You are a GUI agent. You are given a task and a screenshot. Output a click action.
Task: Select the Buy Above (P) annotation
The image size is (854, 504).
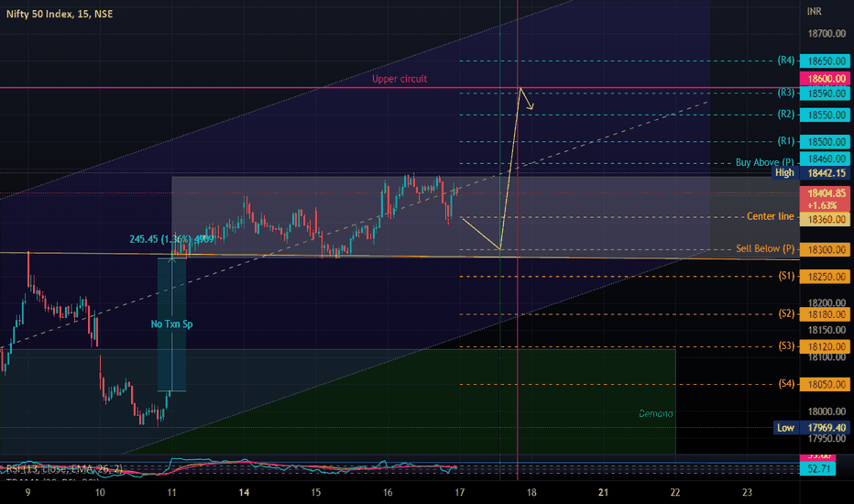click(x=765, y=162)
